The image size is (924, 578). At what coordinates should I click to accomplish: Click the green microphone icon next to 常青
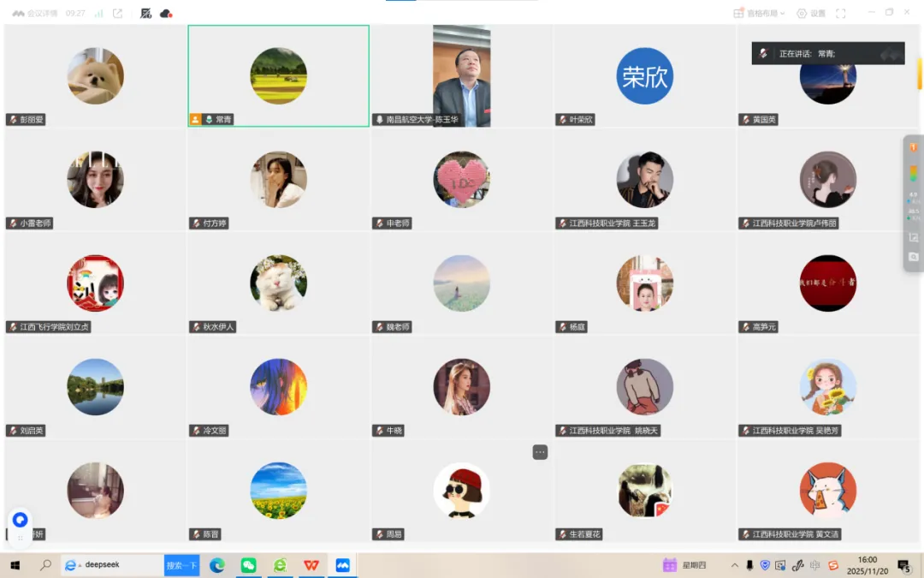tap(209, 119)
